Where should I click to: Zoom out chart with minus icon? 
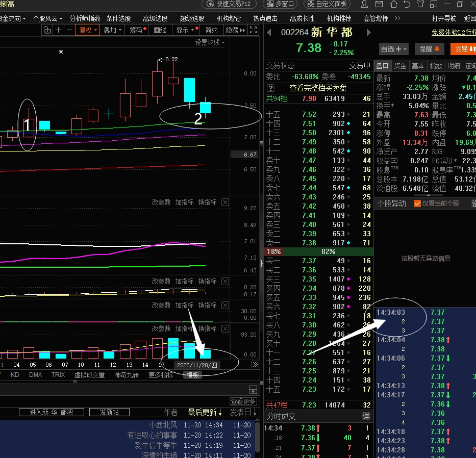(x=69, y=31)
